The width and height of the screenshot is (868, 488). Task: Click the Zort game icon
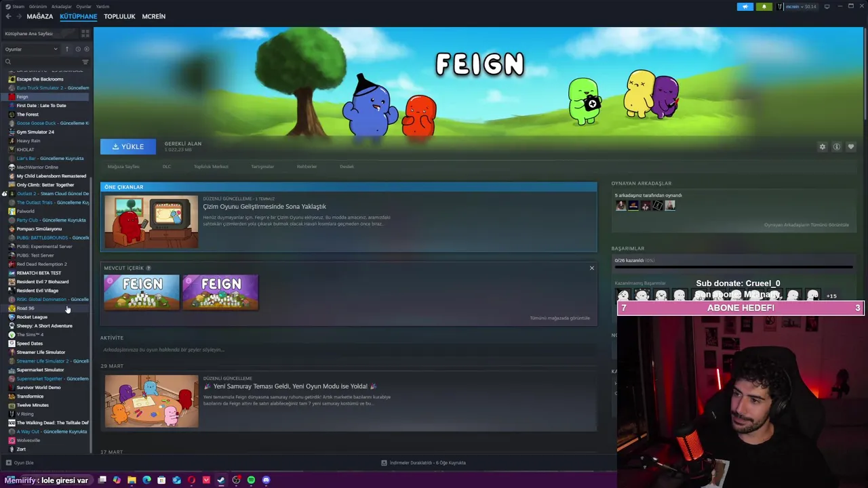tap(12, 449)
